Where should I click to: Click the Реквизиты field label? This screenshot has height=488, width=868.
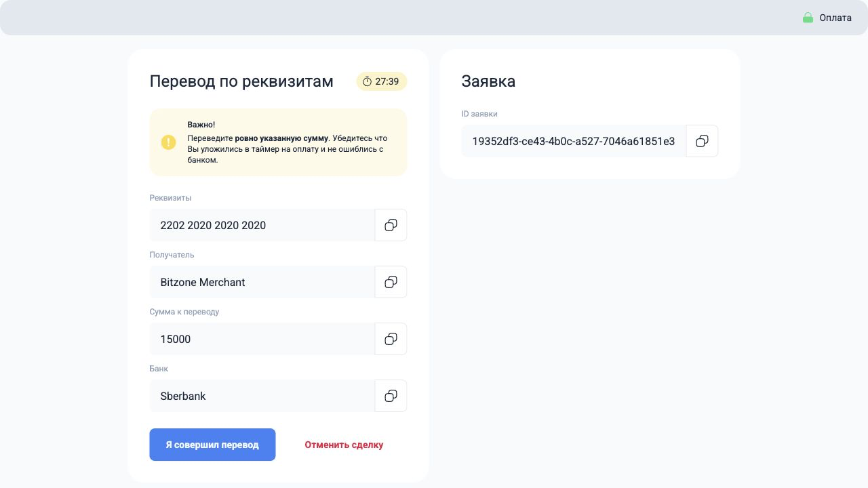point(170,198)
